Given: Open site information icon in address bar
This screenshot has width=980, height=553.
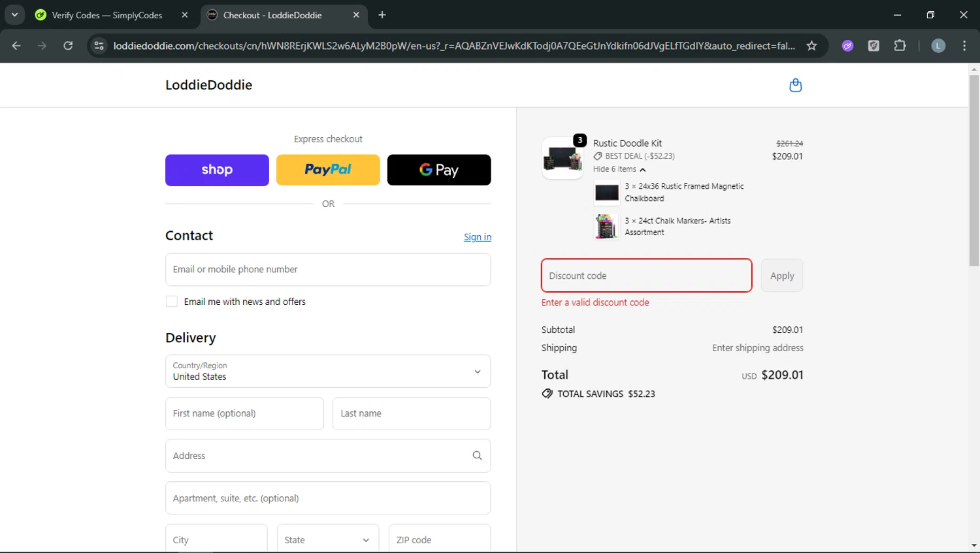Looking at the screenshot, I should point(99,46).
